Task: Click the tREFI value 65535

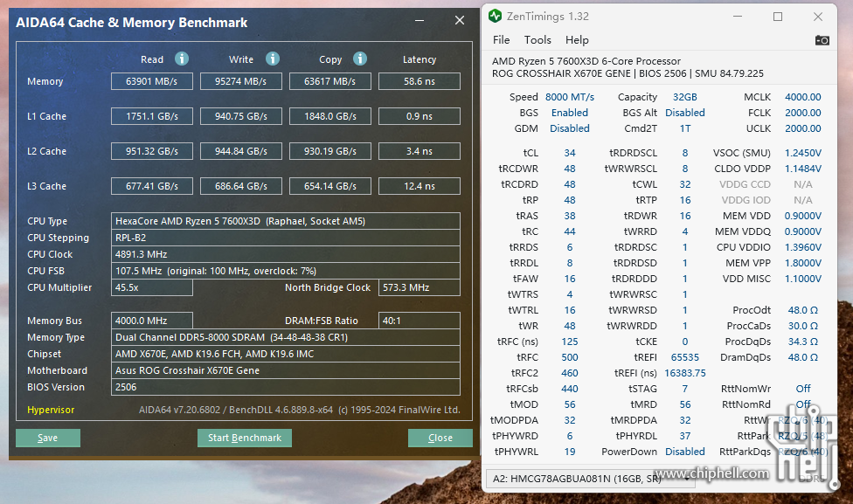Action: (685, 357)
